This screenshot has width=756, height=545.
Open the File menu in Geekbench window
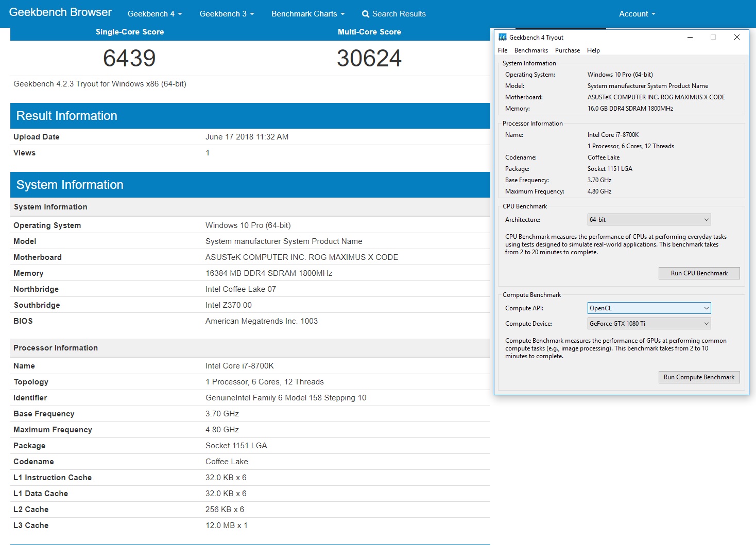[503, 50]
